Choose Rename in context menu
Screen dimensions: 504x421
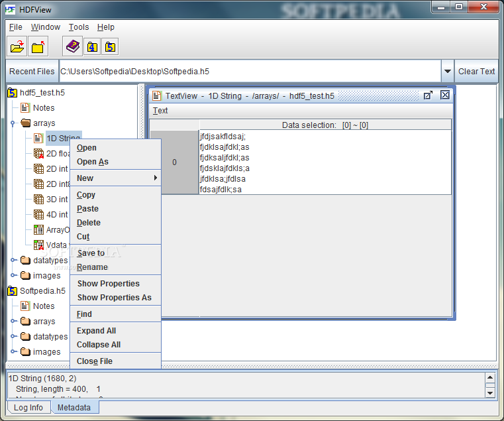(x=115, y=267)
